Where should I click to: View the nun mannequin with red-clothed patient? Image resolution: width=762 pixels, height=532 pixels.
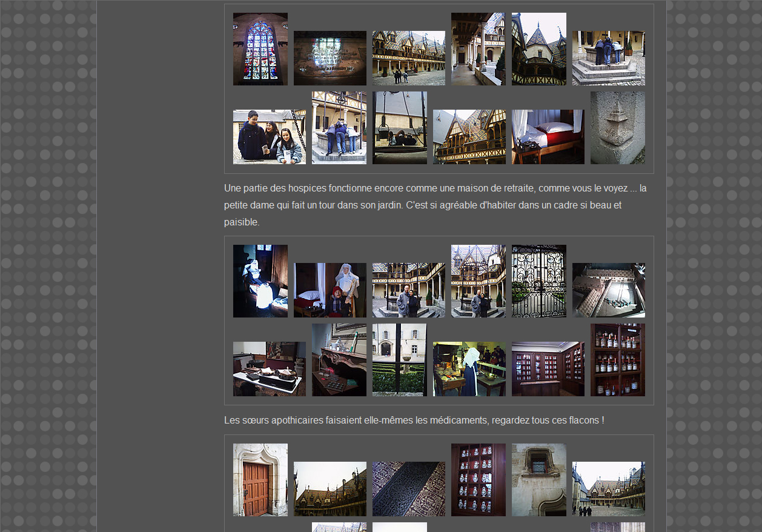click(330, 290)
